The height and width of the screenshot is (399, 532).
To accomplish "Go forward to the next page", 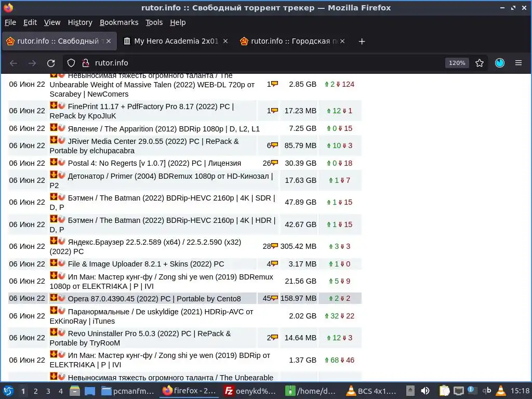I will pos(32,63).
